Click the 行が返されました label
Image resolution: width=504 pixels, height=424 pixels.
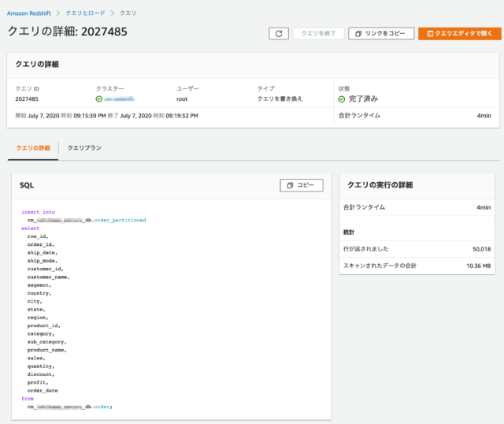[x=365, y=249]
